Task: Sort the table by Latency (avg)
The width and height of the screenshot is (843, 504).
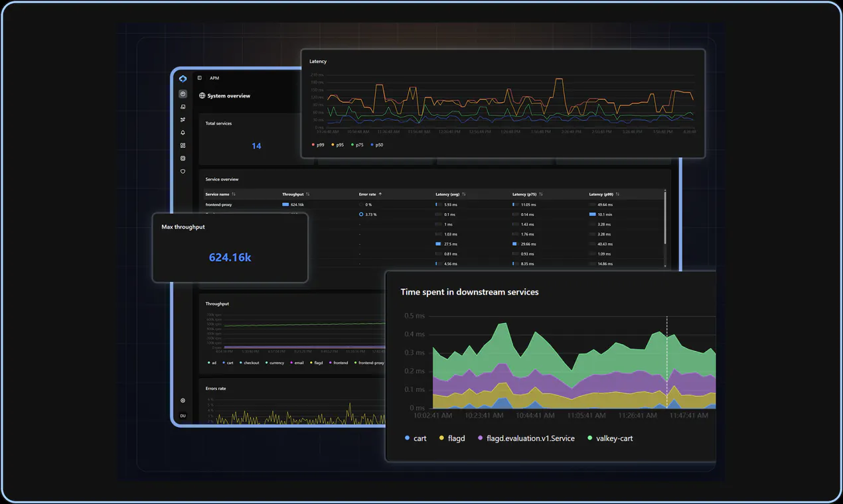Action: [x=451, y=194]
